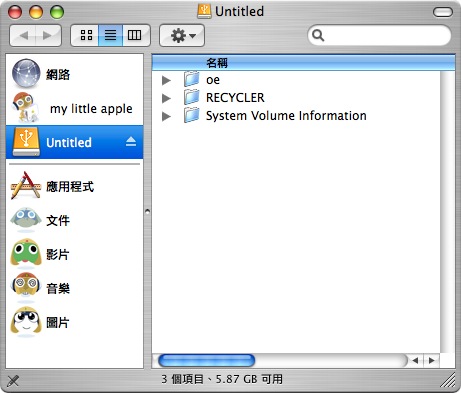Click the 圖片 sidebar label
Viewport: 461px width, 393px height.
pos(58,322)
